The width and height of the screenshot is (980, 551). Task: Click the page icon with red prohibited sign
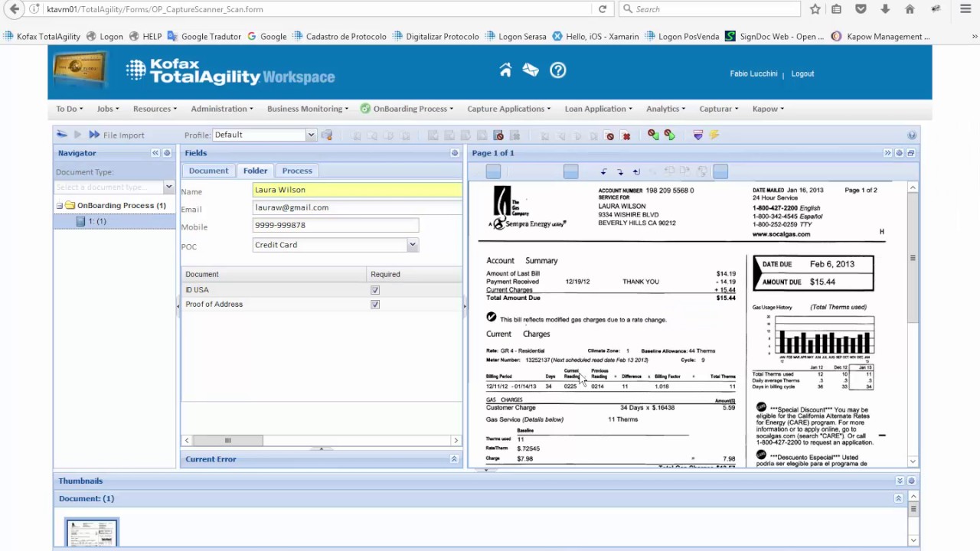pyautogui.click(x=609, y=135)
